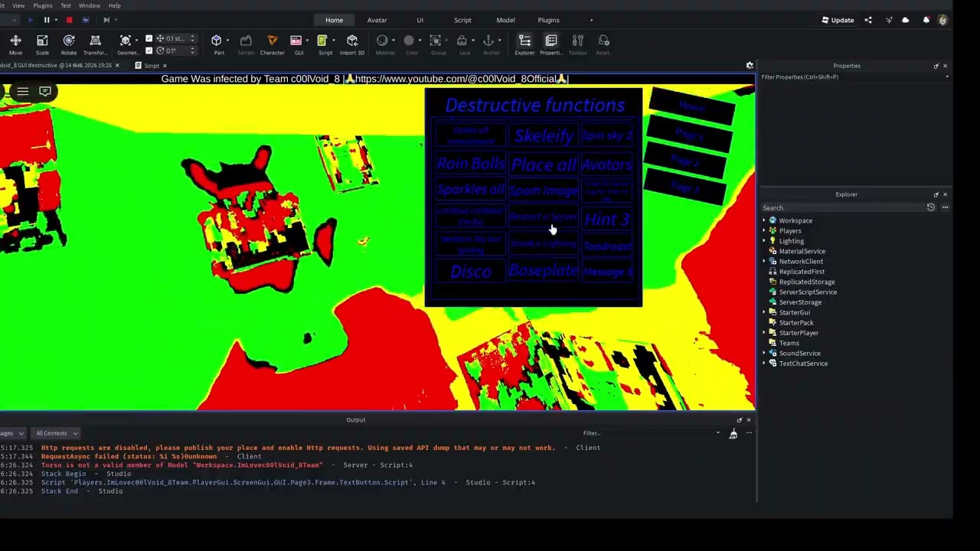The image size is (980, 551).
Task: Pause the running playtest
Action: coord(47,20)
